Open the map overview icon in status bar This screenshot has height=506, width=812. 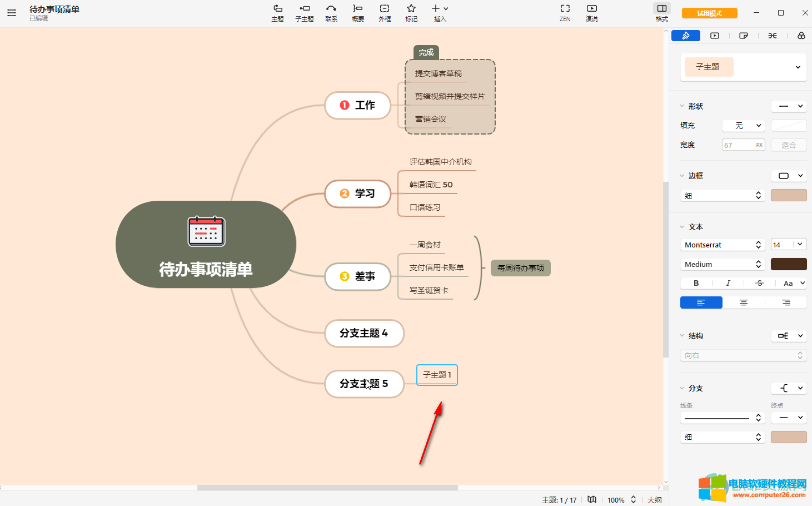tap(592, 499)
